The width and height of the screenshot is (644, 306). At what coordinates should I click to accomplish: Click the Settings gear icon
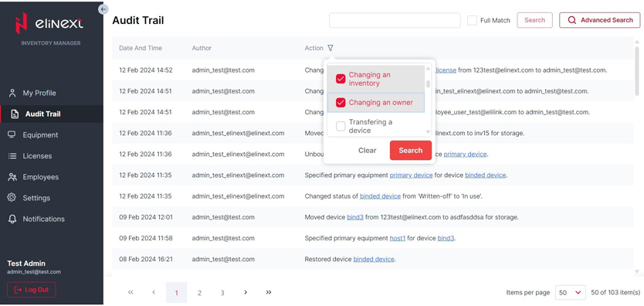(12, 198)
